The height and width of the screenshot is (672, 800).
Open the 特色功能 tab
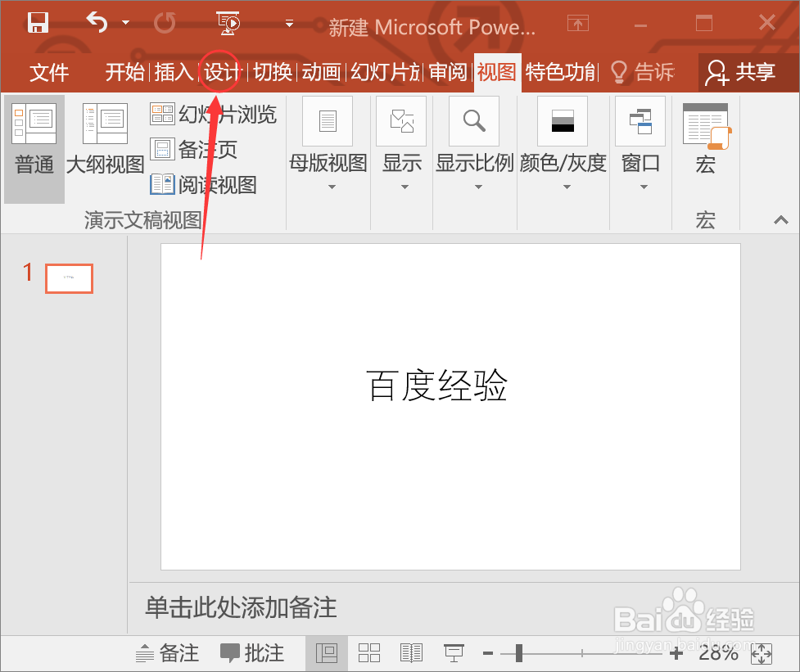560,72
